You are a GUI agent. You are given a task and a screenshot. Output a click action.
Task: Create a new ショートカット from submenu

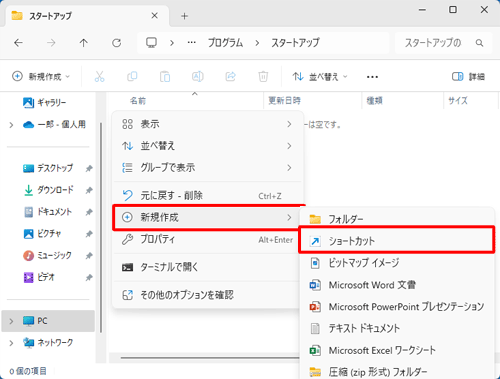pyautogui.click(x=397, y=241)
